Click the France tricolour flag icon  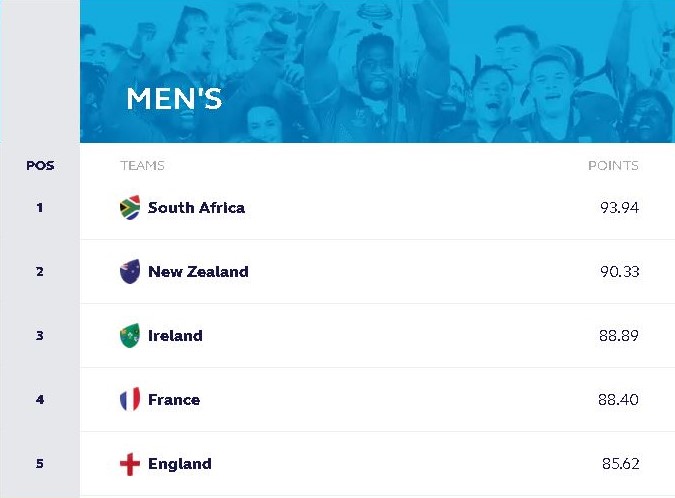(x=130, y=400)
